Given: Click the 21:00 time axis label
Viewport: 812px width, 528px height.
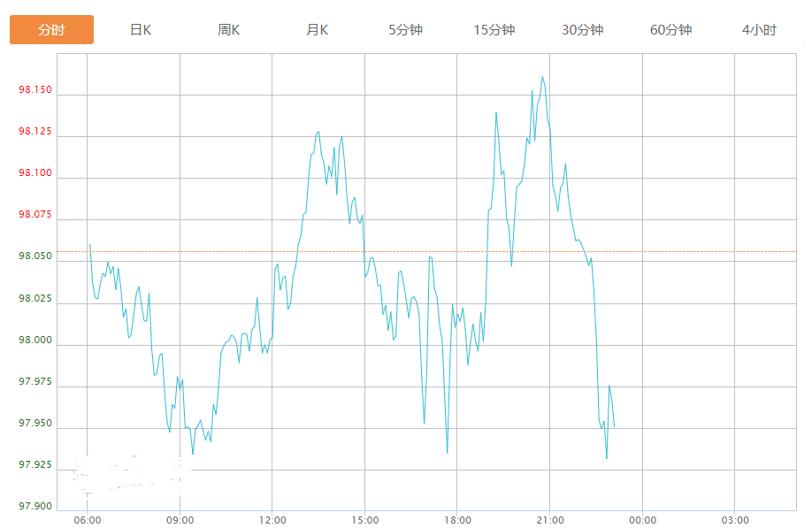Looking at the screenshot, I should click(x=550, y=520).
